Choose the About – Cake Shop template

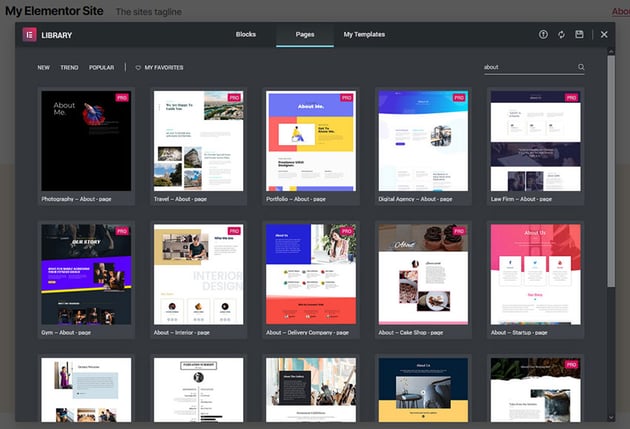pos(422,273)
